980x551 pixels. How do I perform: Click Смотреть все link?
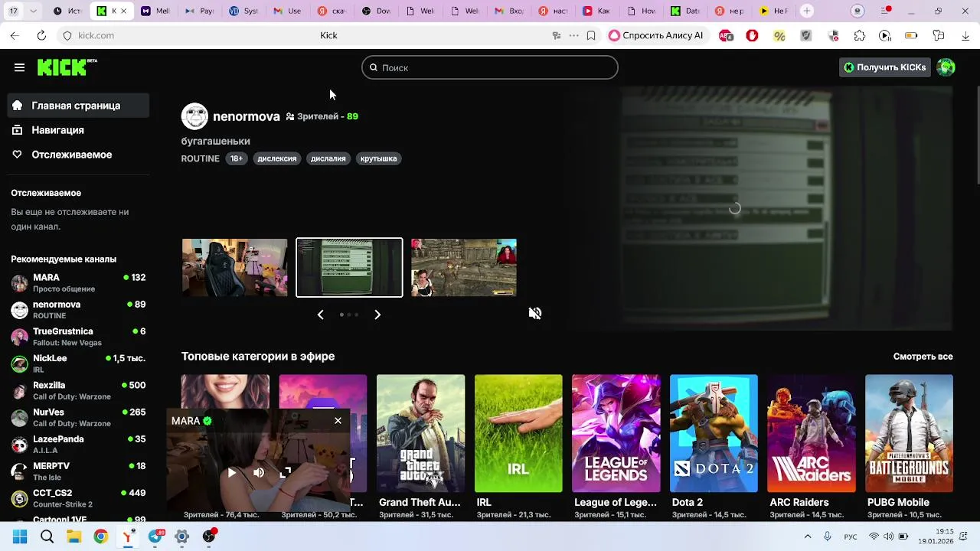pyautogui.click(x=923, y=357)
